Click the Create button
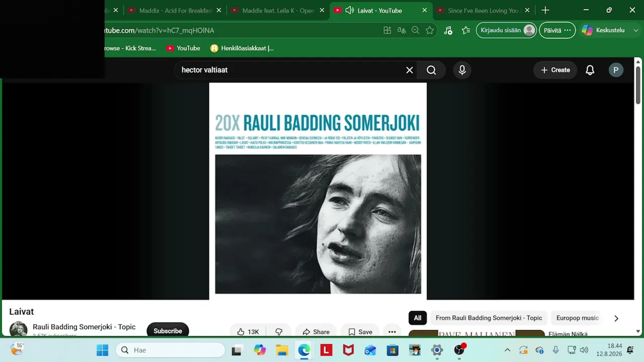Image resolution: width=644 pixels, height=362 pixels. [x=555, y=70]
